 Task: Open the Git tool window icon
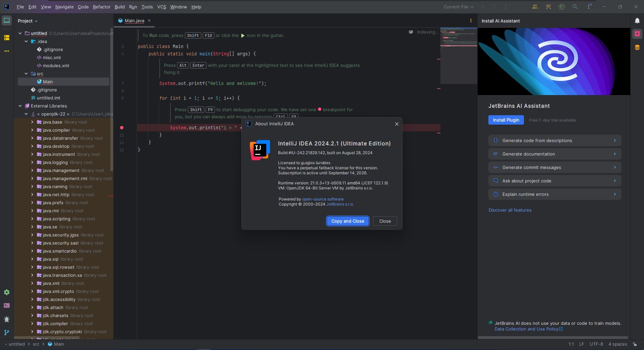(x=7, y=333)
